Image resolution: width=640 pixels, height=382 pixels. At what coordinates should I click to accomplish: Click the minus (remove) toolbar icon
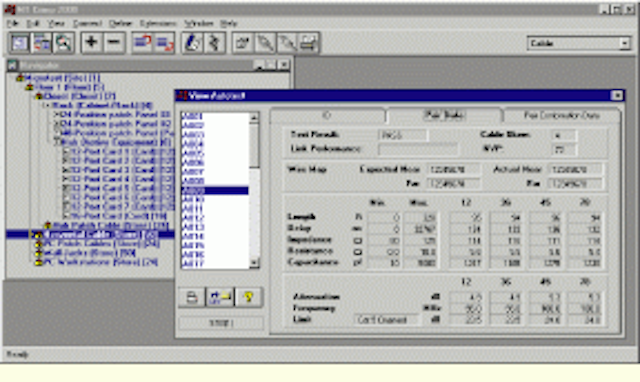coord(114,42)
